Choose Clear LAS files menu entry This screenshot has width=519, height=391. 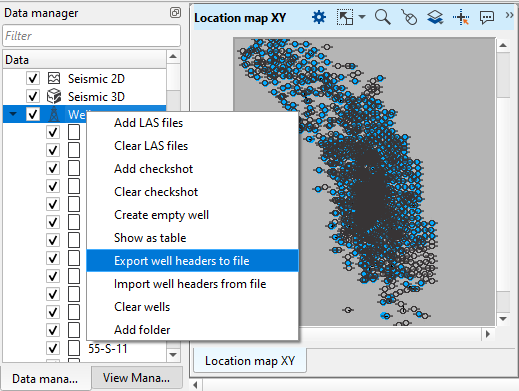192,146
